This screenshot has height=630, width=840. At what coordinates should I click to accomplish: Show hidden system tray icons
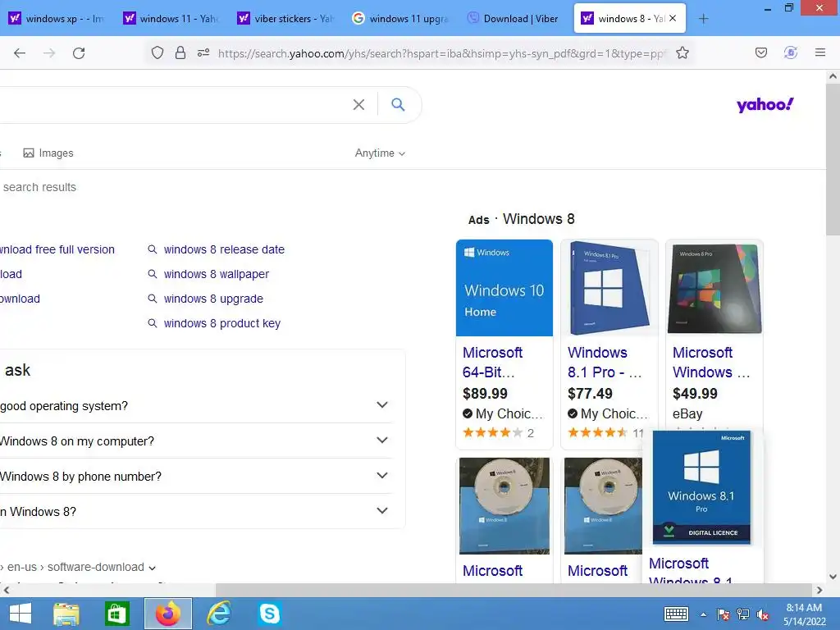[x=703, y=614]
